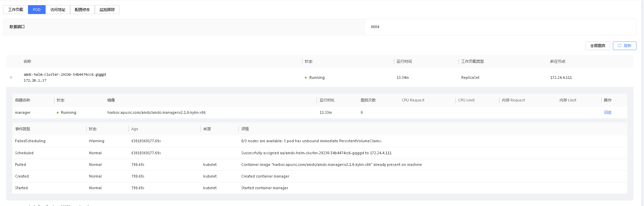Click the green Running status dot of pod
Image resolution: width=644 pixels, height=206 pixels.
click(306, 78)
